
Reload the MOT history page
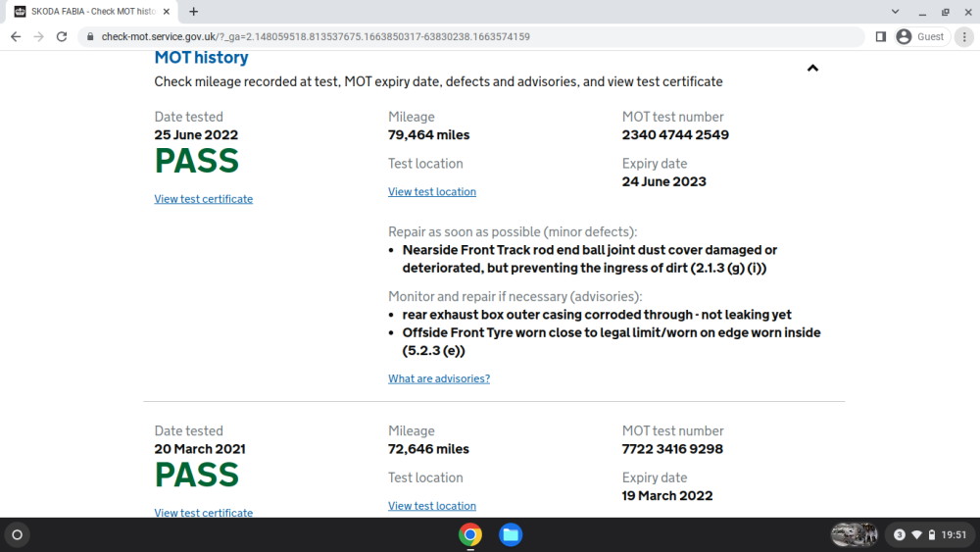pos(61,37)
